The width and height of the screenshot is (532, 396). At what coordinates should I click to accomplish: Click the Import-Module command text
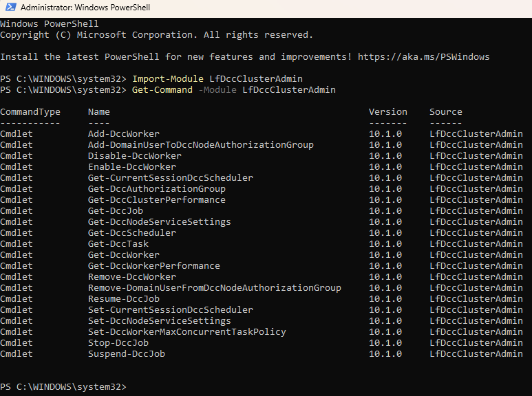[168, 78]
